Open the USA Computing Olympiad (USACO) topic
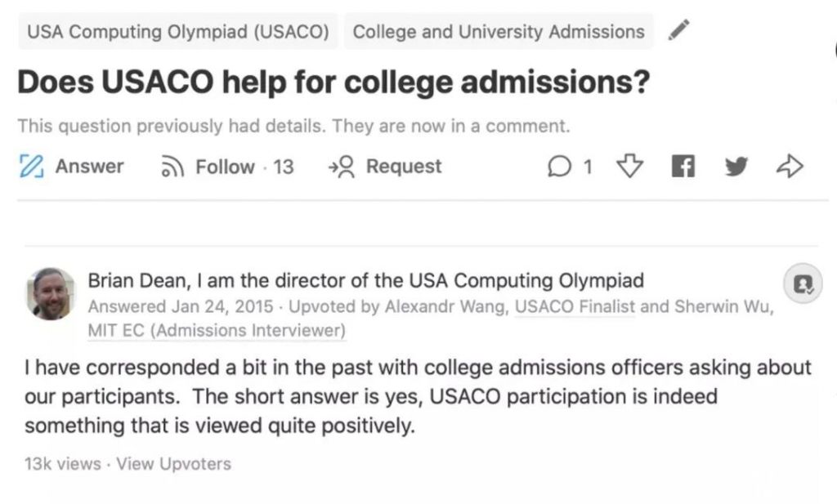Viewport: 837px width, 504px height. pos(178,32)
